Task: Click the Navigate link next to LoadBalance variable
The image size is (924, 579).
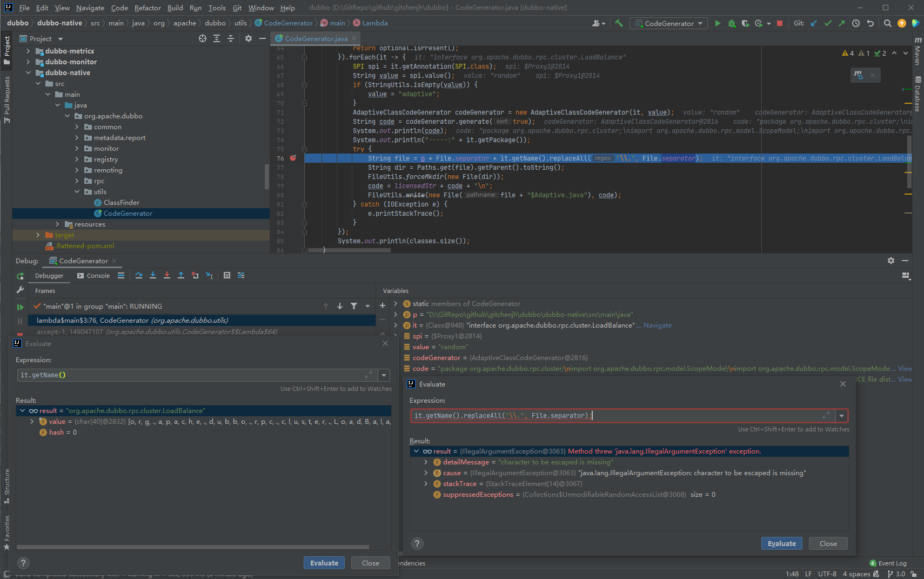Action: tap(657, 325)
